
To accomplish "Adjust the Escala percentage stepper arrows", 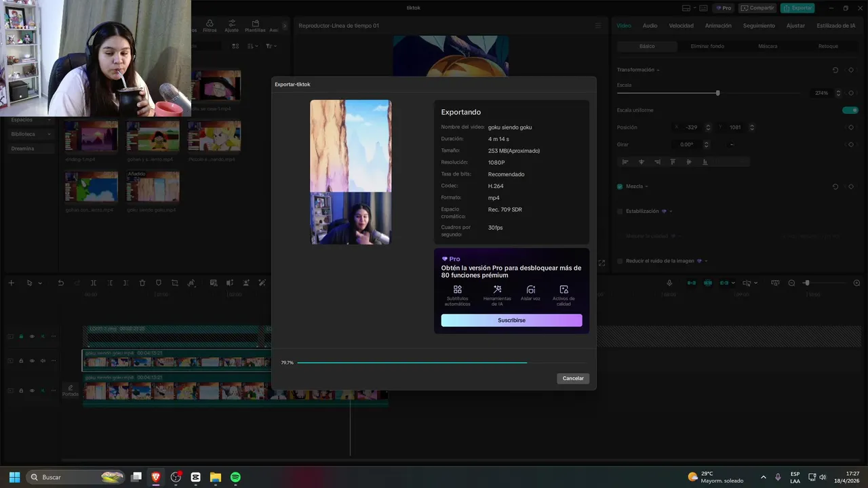I will click(838, 93).
